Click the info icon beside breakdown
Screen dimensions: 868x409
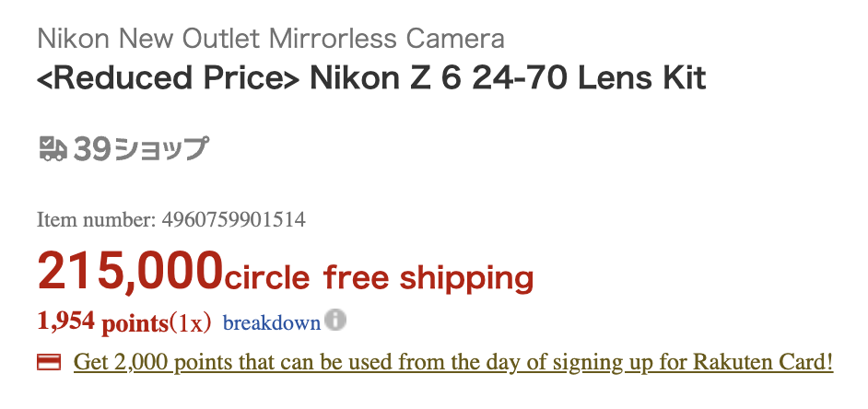tap(336, 321)
